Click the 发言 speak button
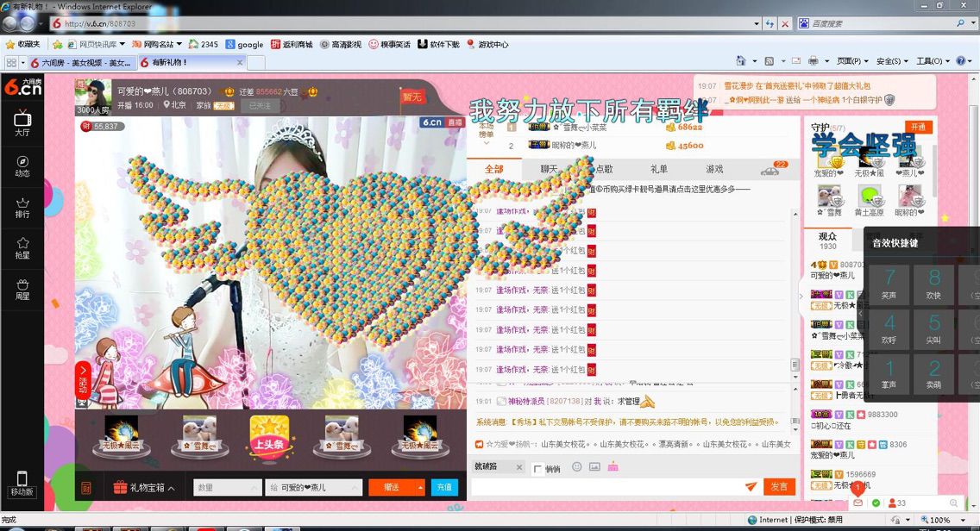Screen dimensions: 980x531 pos(779,487)
